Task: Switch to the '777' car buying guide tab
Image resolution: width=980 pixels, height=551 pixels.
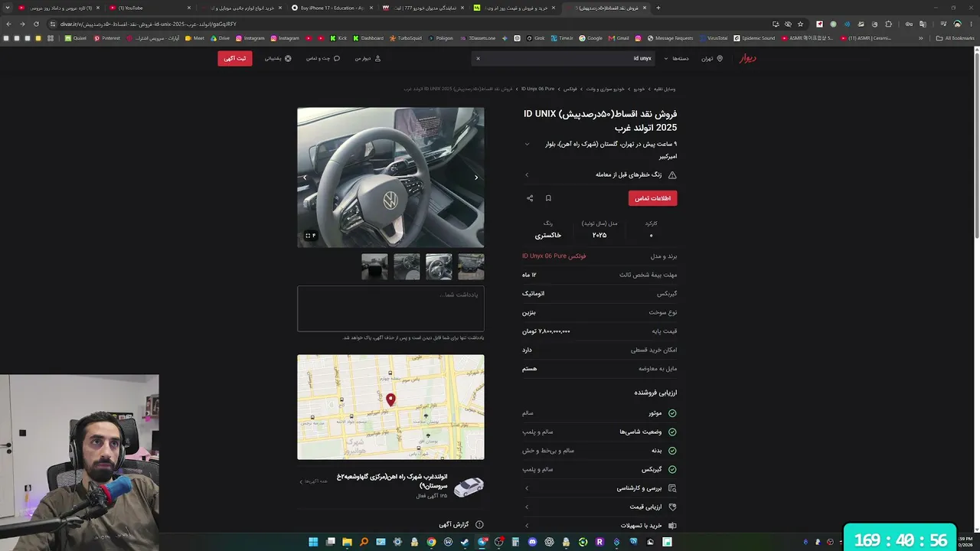Action: tap(424, 8)
